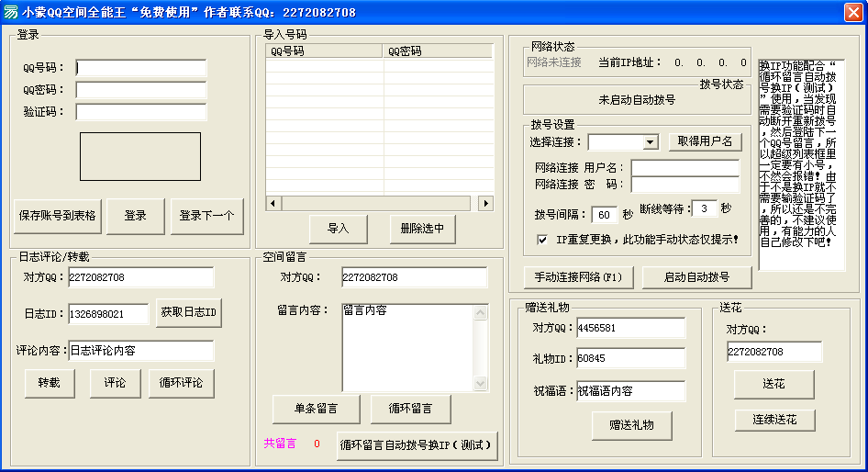Click the app icon in the title bar

(x=11, y=12)
